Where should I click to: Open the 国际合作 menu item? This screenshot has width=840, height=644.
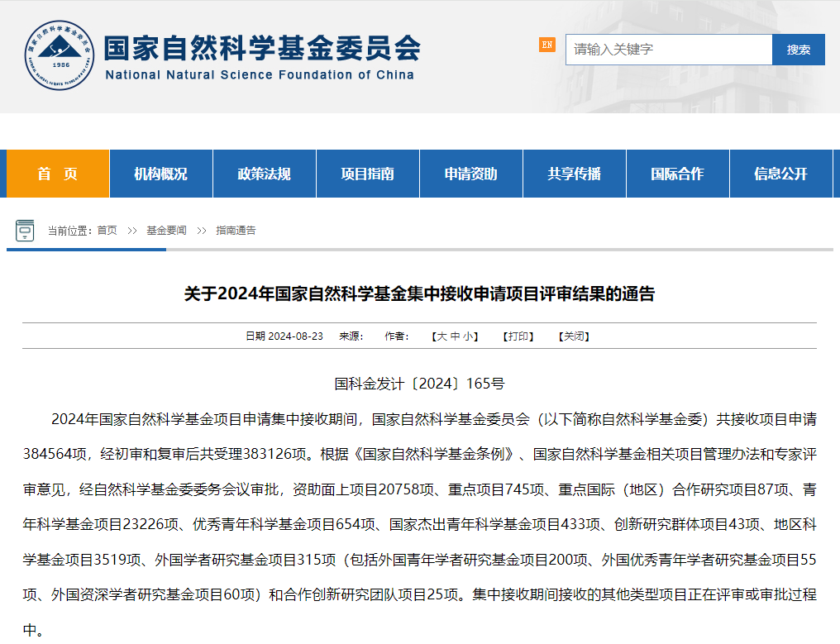tap(678, 174)
